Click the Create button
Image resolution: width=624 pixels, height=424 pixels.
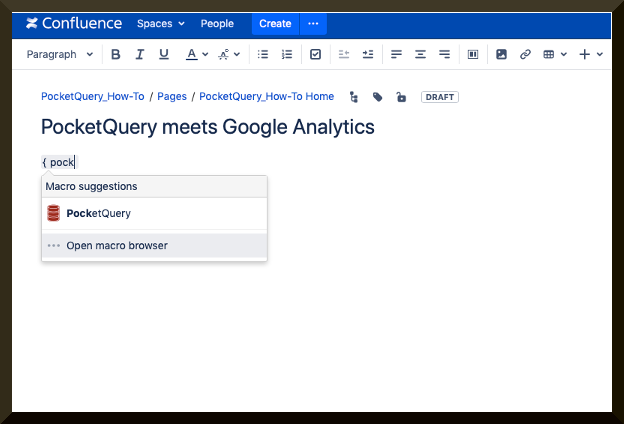click(275, 23)
